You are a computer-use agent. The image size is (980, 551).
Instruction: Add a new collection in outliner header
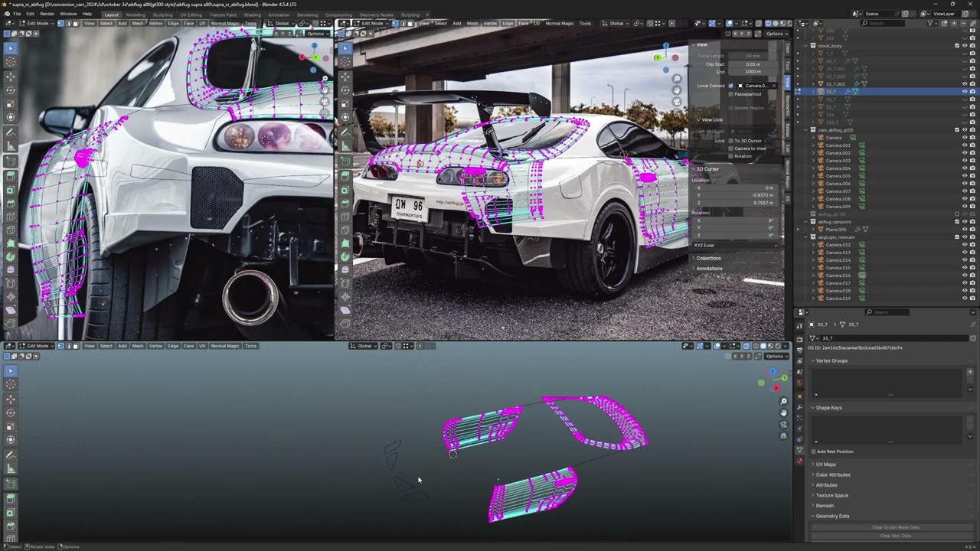[944, 23]
